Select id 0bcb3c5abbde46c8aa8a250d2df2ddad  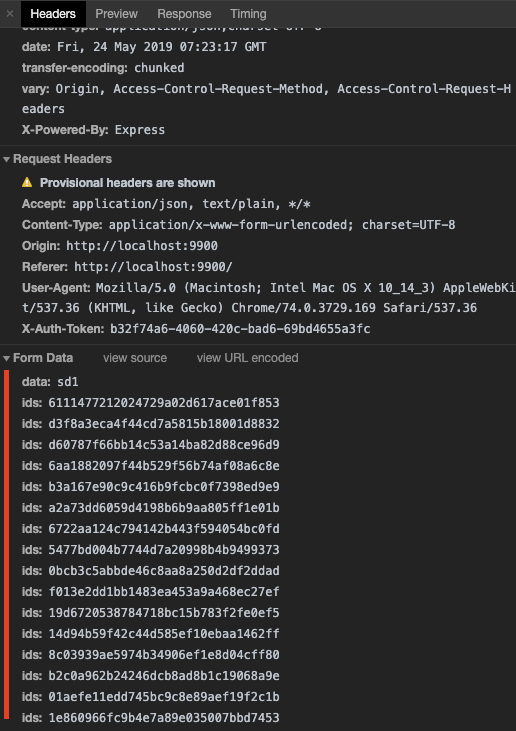[x=164, y=571]
